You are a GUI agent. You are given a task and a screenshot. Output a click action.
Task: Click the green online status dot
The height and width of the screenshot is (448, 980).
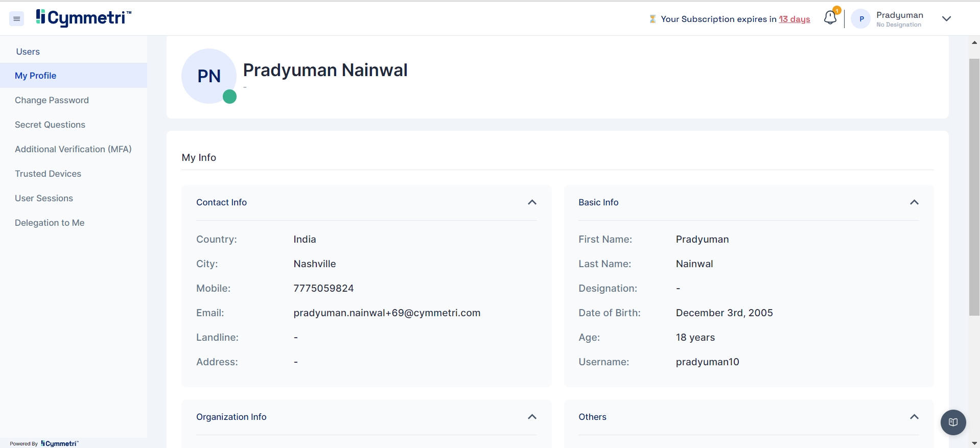tap(229, 97)
